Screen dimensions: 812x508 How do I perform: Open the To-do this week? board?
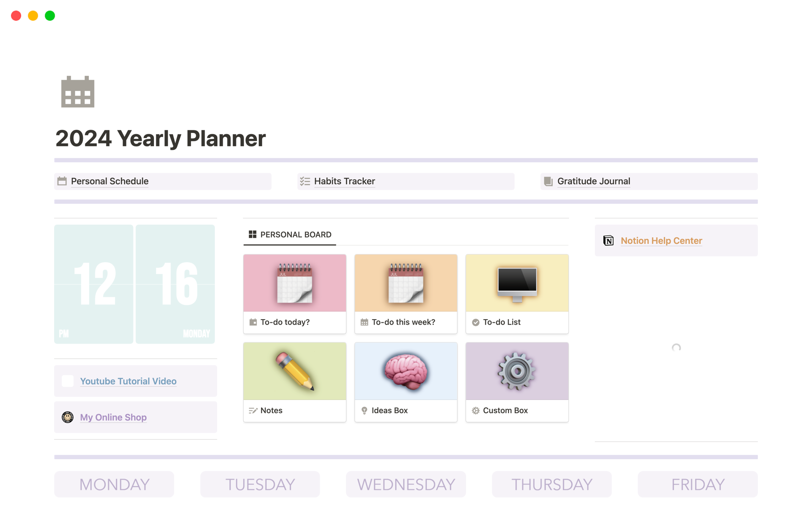(406, 293)
